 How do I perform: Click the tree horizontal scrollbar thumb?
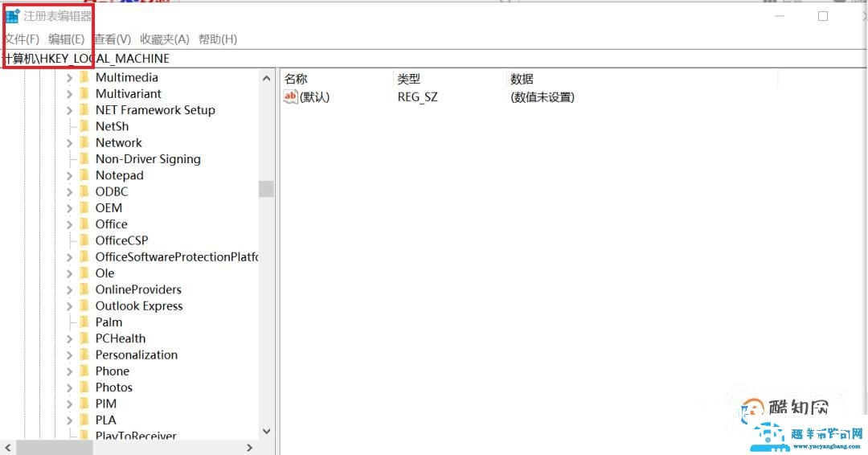click(x=54, y=447)
